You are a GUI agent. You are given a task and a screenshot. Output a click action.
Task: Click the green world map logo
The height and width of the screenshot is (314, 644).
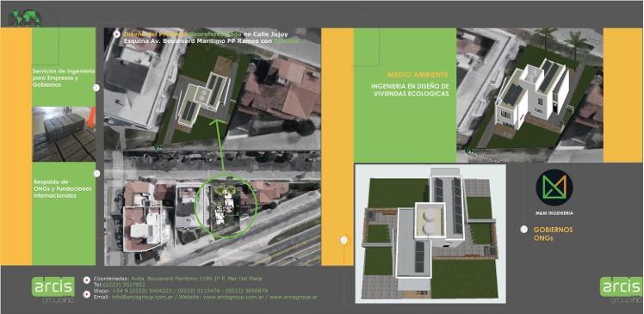click(x=26, y=18)
